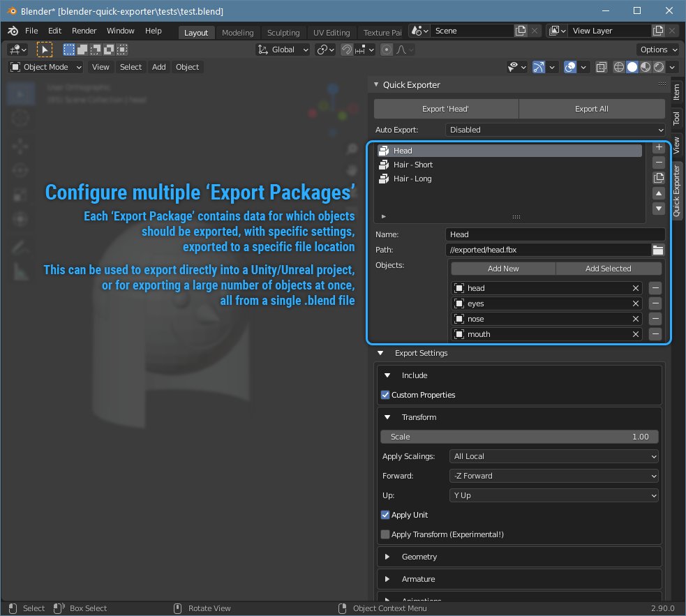Click the add view layer icon

(659, 31)
